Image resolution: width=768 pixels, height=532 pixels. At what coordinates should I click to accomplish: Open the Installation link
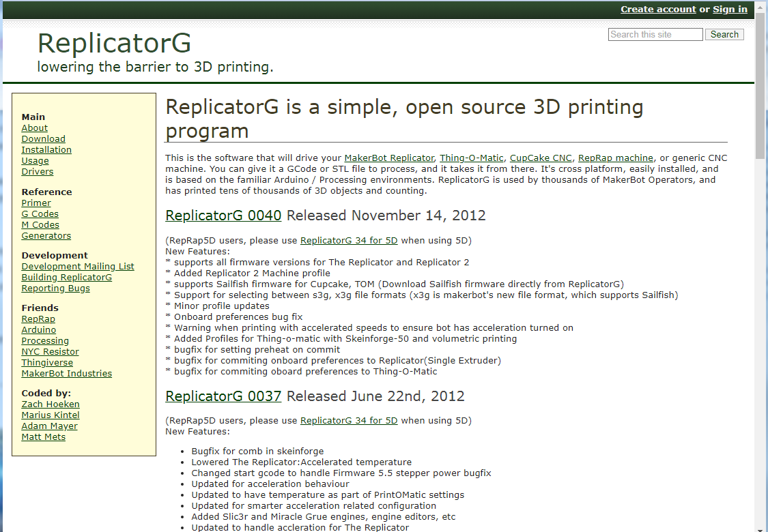(46, 150)
